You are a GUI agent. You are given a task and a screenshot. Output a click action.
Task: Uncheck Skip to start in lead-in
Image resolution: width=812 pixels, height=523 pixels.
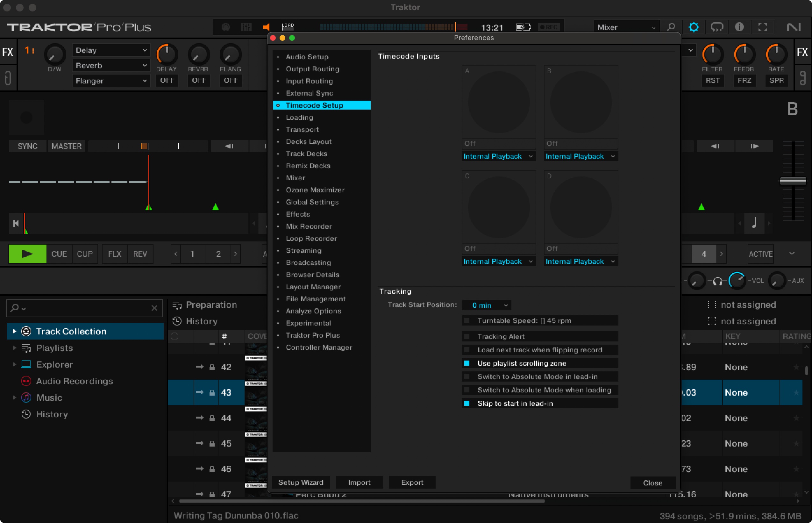coord(467,404)
